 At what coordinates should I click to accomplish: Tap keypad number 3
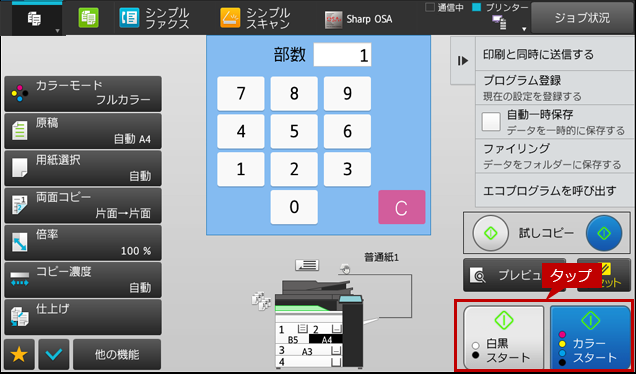click(x=347, y=169)
